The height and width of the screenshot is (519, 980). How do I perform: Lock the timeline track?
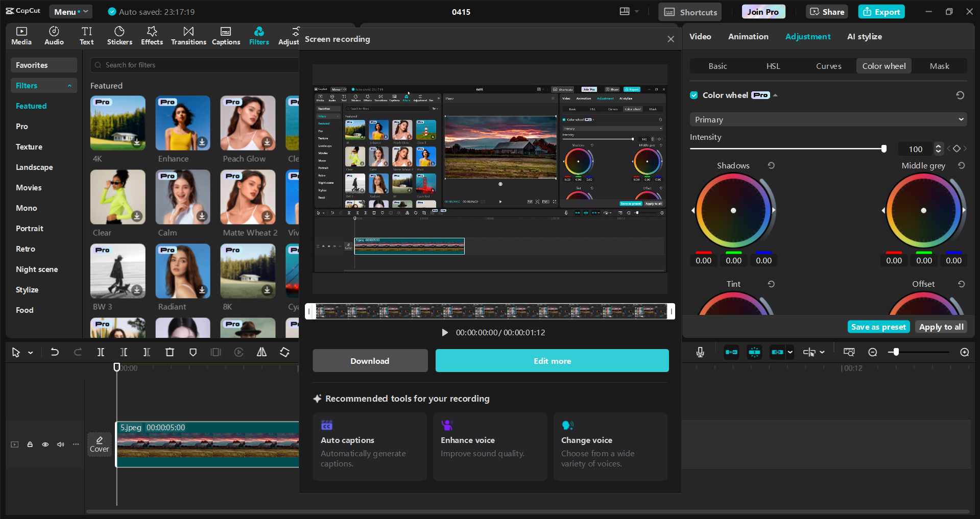click(30, 444)
